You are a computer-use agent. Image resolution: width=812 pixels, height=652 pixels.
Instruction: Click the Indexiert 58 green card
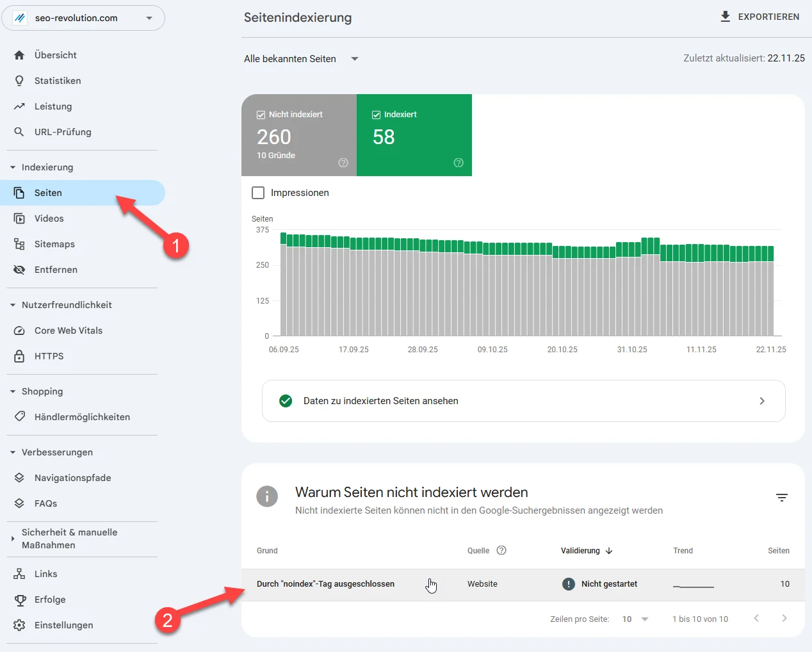tap(414, 135)
